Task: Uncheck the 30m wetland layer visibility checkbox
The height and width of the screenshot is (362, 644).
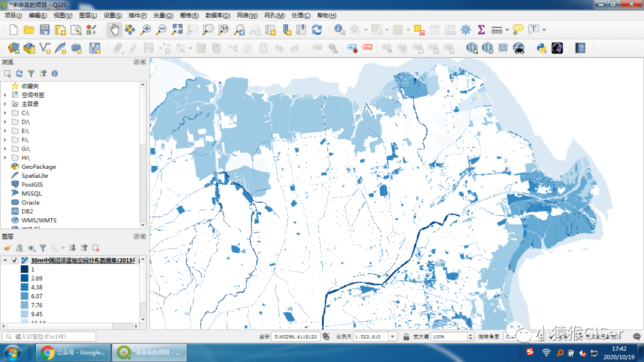Action: [x=15, y=260]
